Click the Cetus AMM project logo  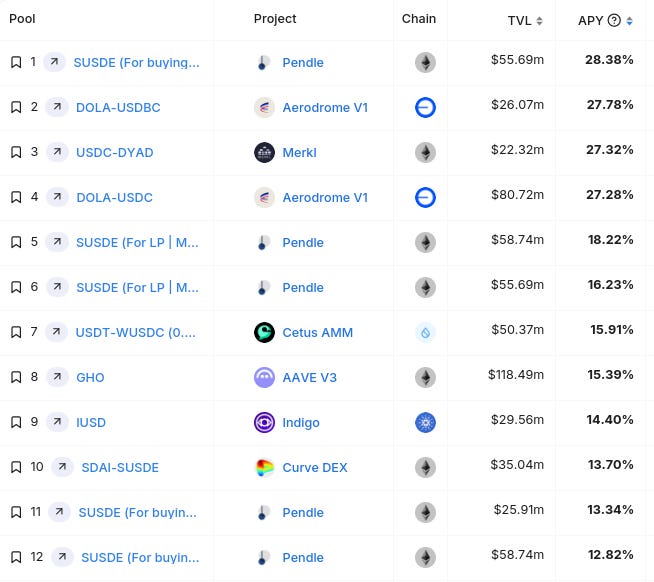[264, 333]
